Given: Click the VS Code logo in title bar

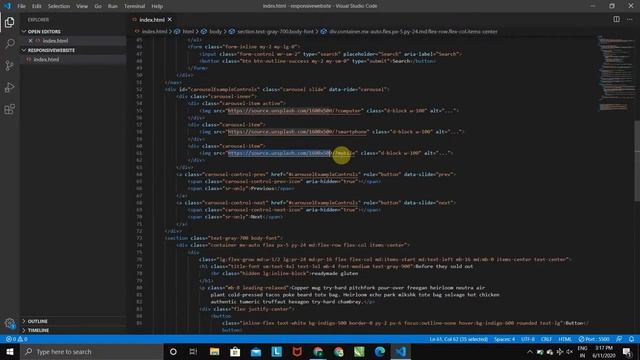Looking at the screenshot, I should [x=7, y=6].
